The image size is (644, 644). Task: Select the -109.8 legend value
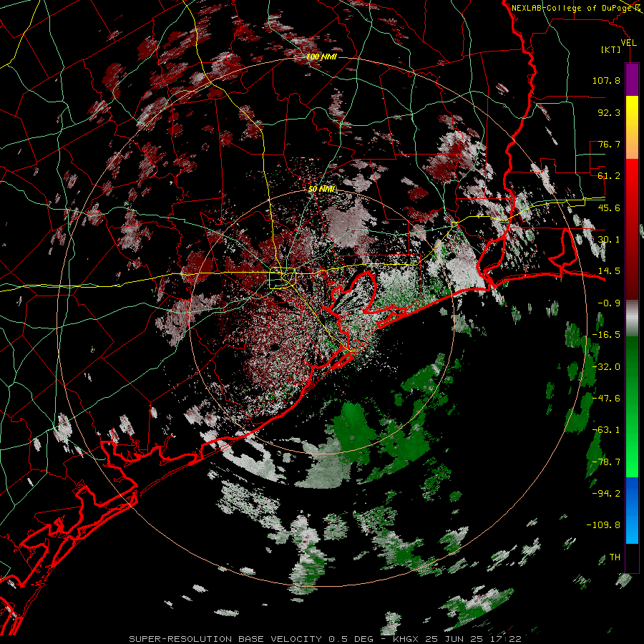pos(603,525)
